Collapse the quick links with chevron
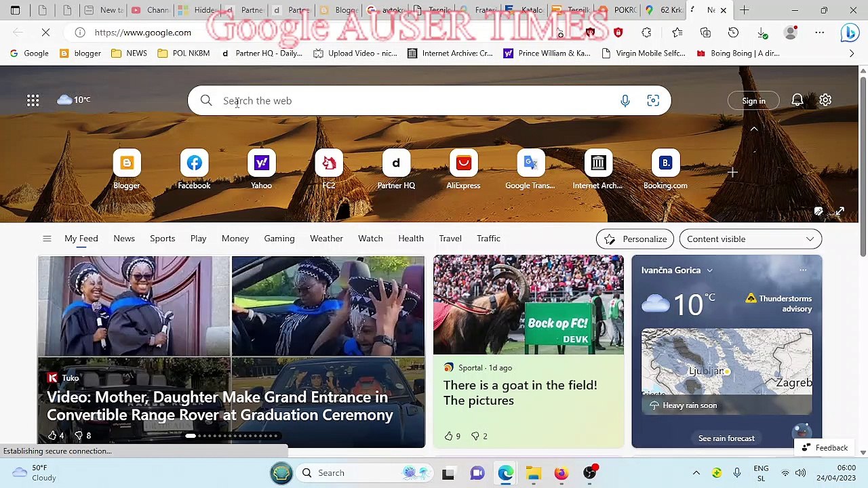Image resolution: width=868 pixels, height=488 pixels. [753, 129]
